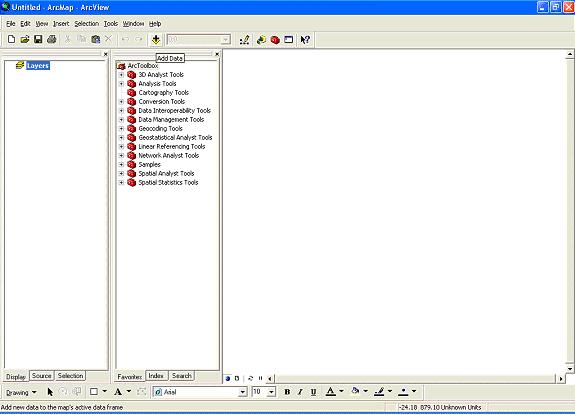Open the font color picker dropdown
The height and width of the screenshot is (415, 575).
click(x=341, y=391)
